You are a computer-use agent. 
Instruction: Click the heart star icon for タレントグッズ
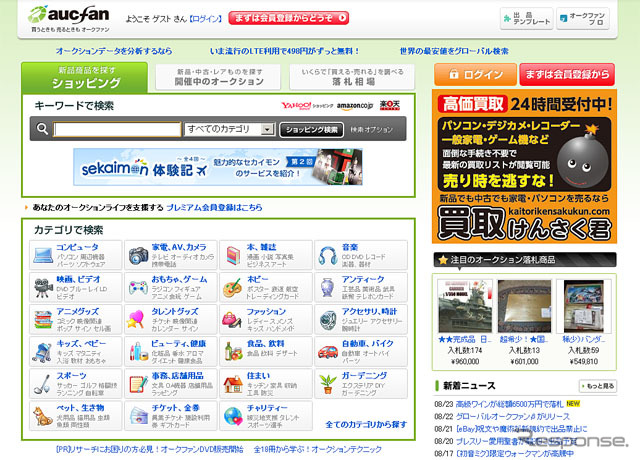pyautogui.click(x=136, y=320)
